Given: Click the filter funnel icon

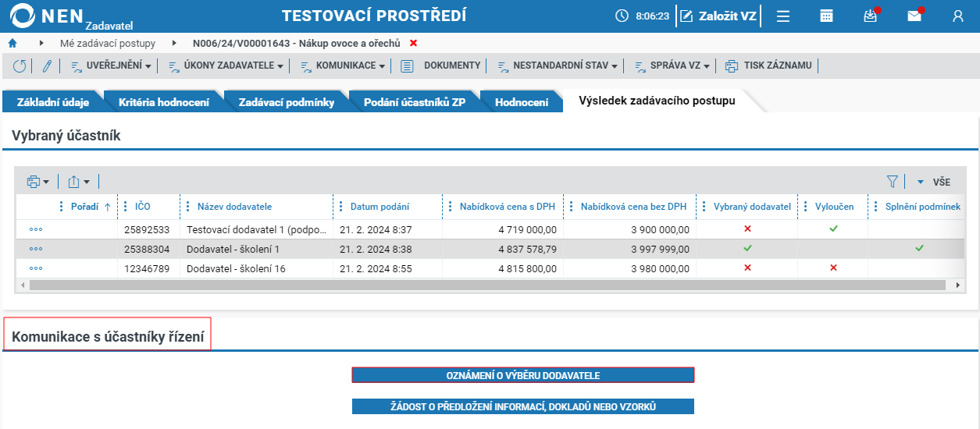Looking at the screenshot, I should (893, 182).
